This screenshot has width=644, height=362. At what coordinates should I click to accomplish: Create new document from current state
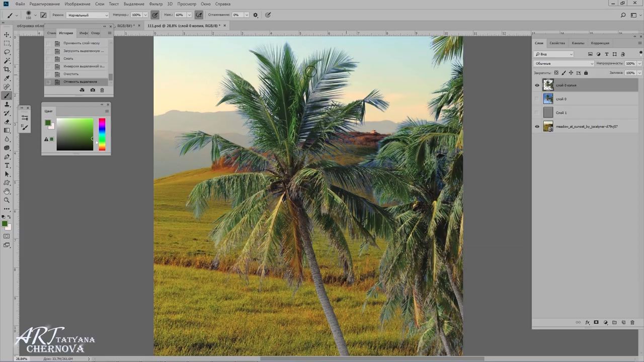click(x=82, y=90)
